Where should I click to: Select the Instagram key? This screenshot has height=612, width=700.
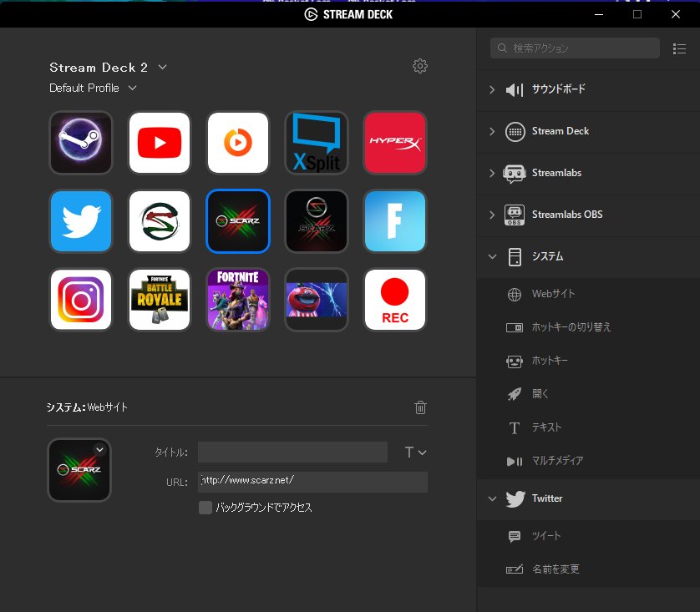[x=81, y=299]
